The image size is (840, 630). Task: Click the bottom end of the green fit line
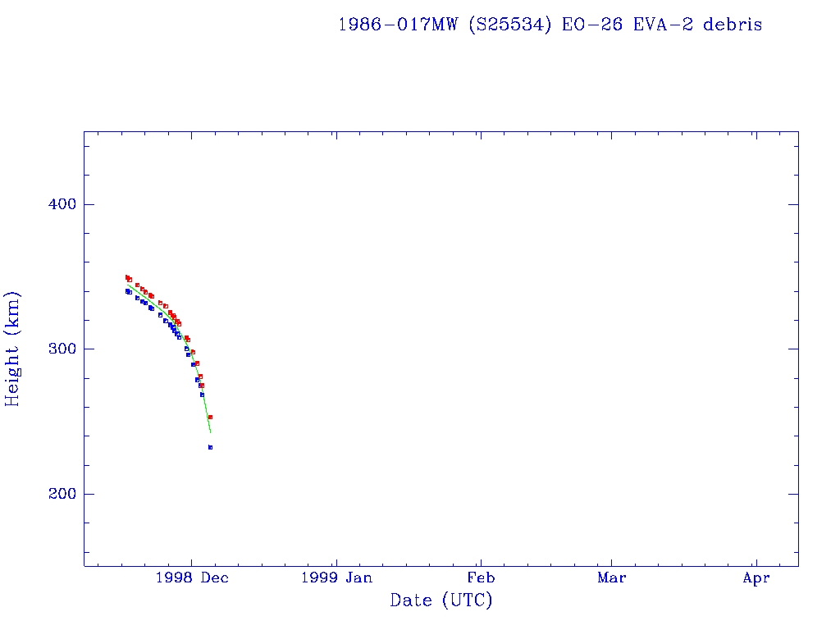210,431
